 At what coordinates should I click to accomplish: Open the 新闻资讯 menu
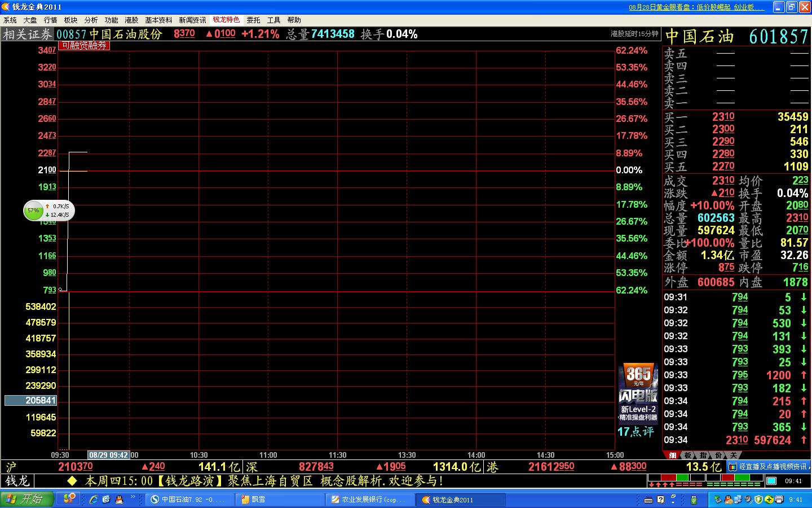(x=193, y=20)
